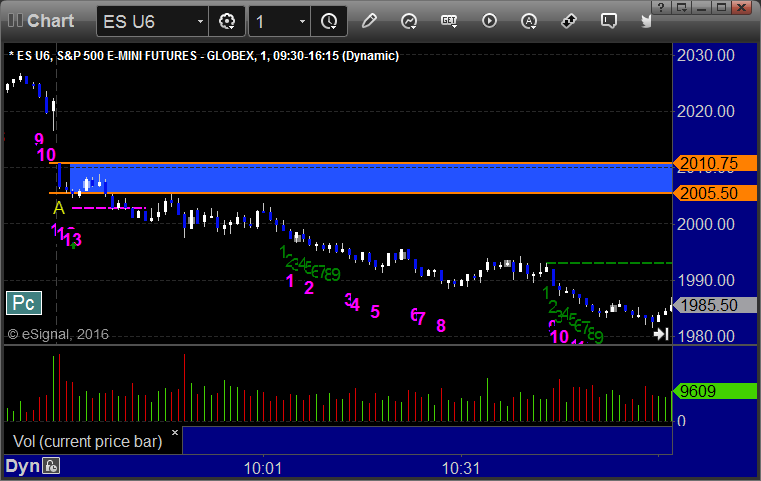Viewport: 761px width, 481px height.
Task: Click the help question mark button
Action: [661, 7]
